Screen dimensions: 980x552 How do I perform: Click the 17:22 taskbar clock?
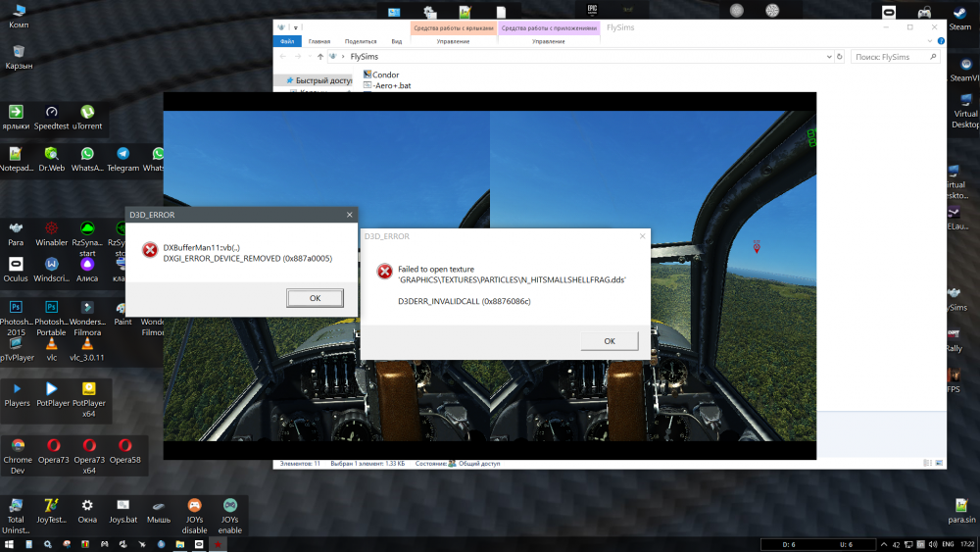[967, 544]
